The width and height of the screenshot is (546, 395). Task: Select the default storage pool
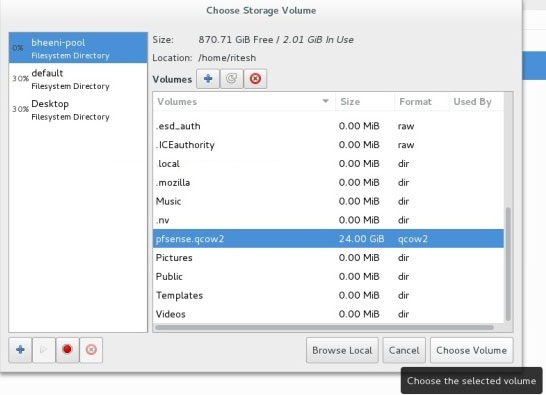click(x=78, y=79)
